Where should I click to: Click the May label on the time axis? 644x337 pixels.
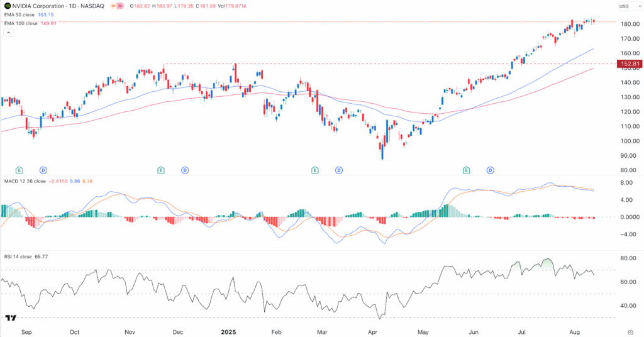pos(423,332)
